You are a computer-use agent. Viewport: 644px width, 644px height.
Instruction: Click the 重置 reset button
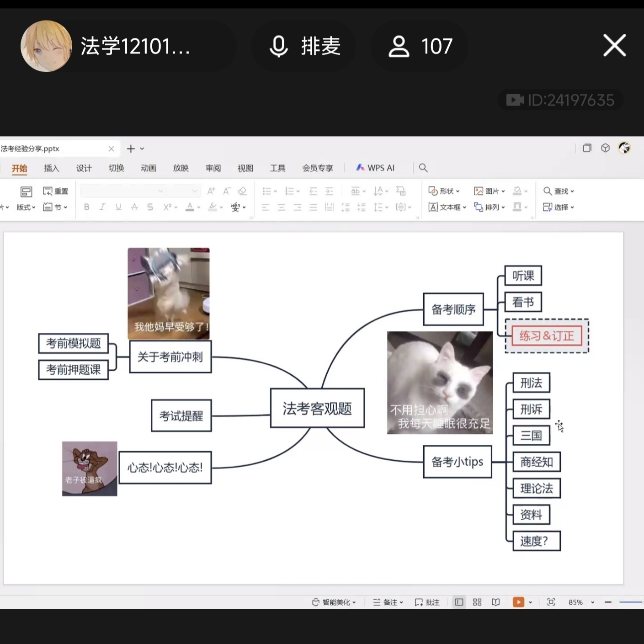click(55, 191)
